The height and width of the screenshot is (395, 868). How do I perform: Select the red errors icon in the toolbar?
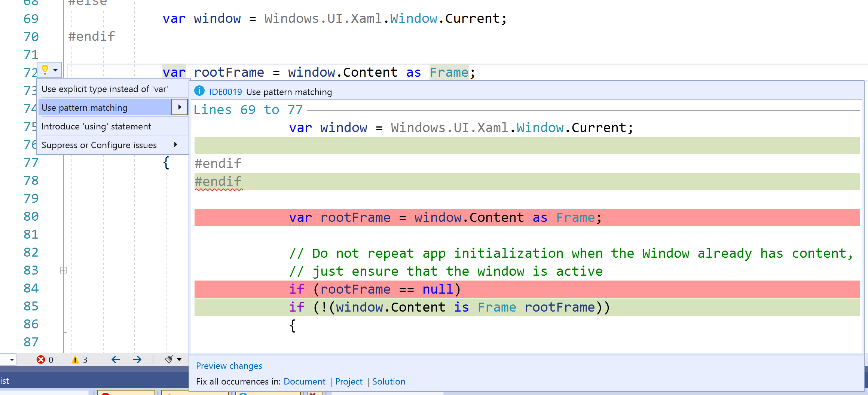coord(41,359)
